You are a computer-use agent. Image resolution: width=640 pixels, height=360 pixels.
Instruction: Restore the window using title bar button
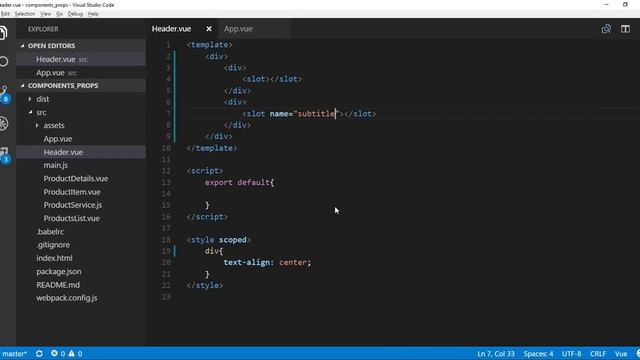pos(625,4)
